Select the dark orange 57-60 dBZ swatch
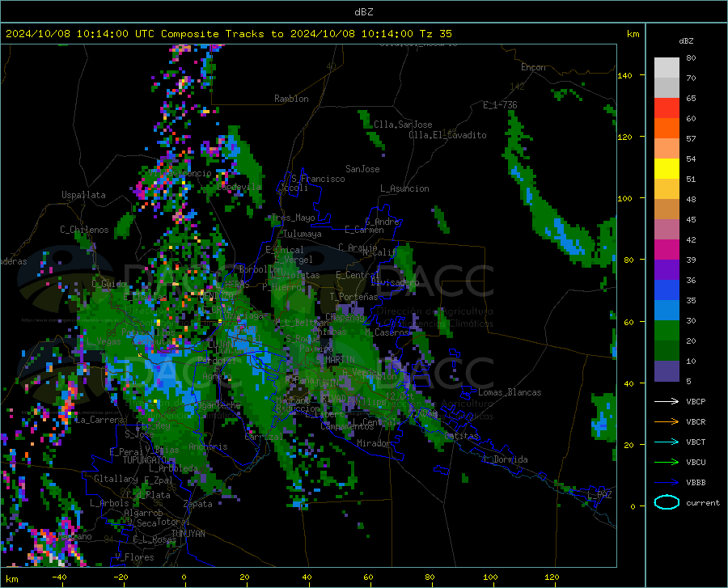 click(667, 129)
